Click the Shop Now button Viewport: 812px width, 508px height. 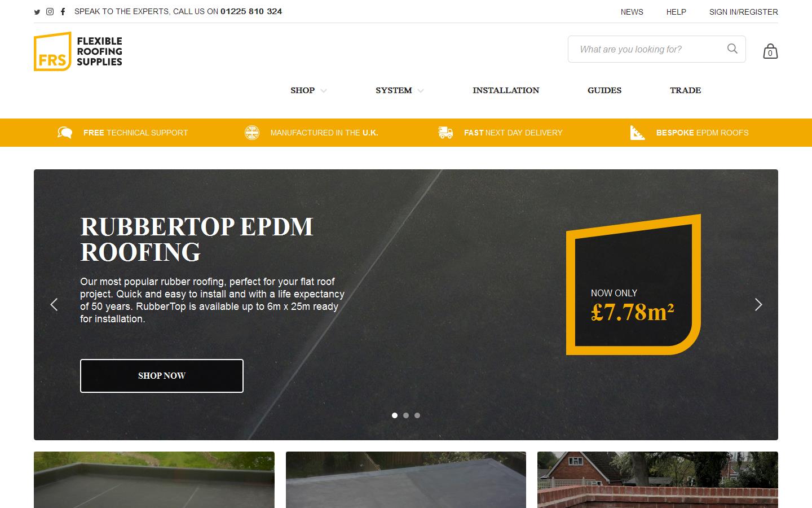[x=162, y=376]
